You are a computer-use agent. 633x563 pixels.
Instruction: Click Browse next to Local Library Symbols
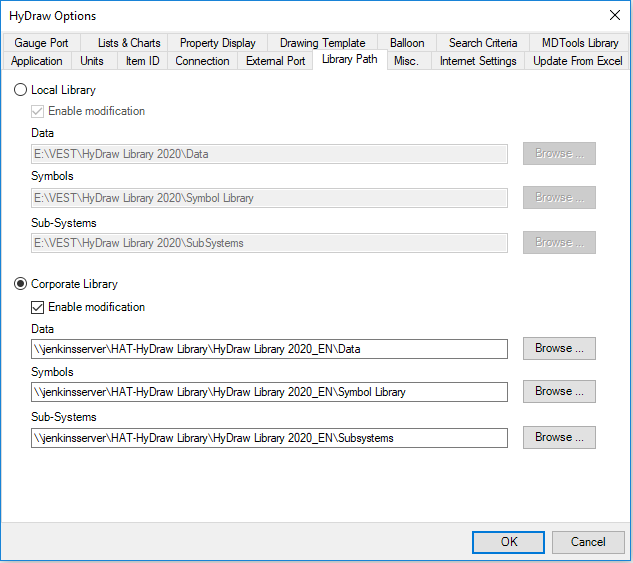[x=559, y=197]
